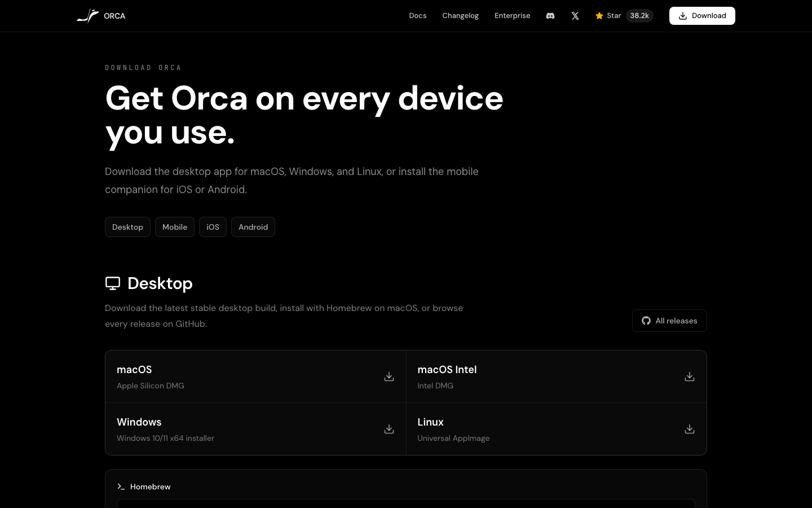The width and height of the screenshot is (812, 508).
Task: Click the macOS Apple Silicon download icon
Action: point(389,376)
